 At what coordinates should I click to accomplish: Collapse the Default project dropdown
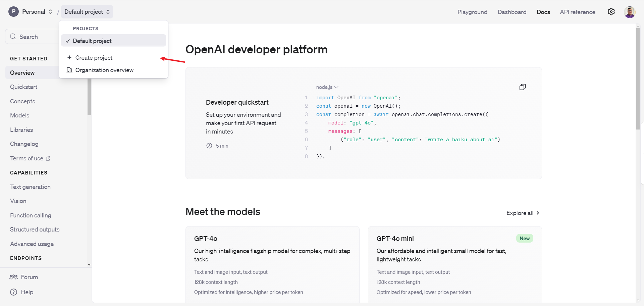[x=87, y=12]
